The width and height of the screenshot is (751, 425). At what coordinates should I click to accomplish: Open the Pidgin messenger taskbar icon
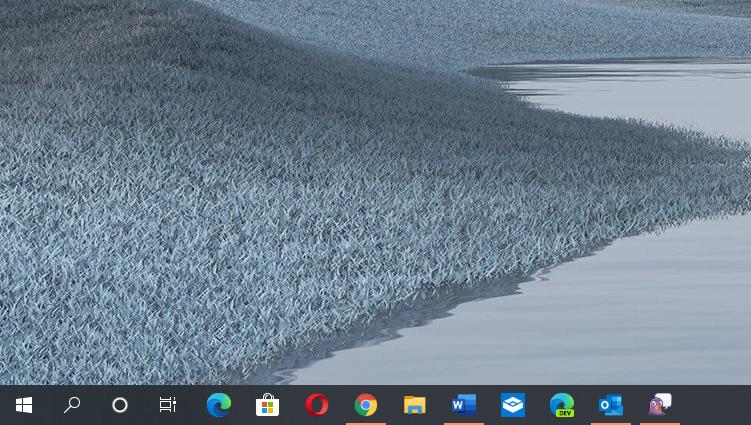[660, 405]
